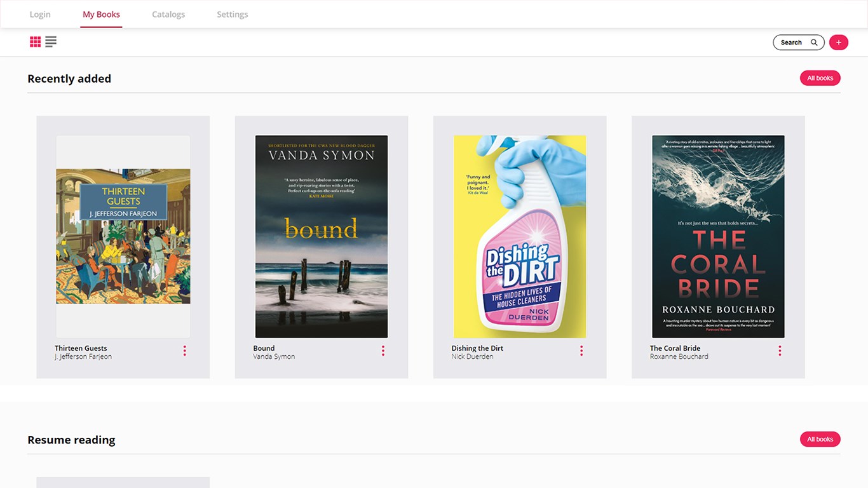
Task: Select the My Books tab
Action: click(101, 14)
